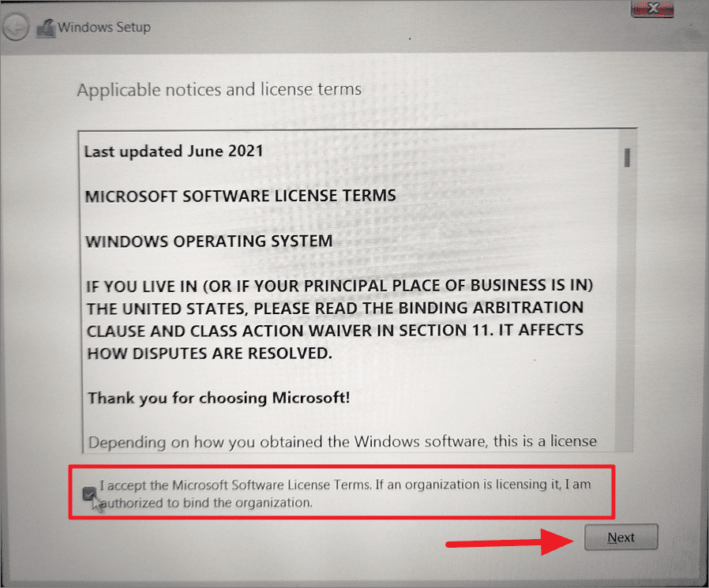The height and width of the screenshot is (588, 709).
Task: Click 'Applicable notices and license terms' heading
Action: [219, 89]
